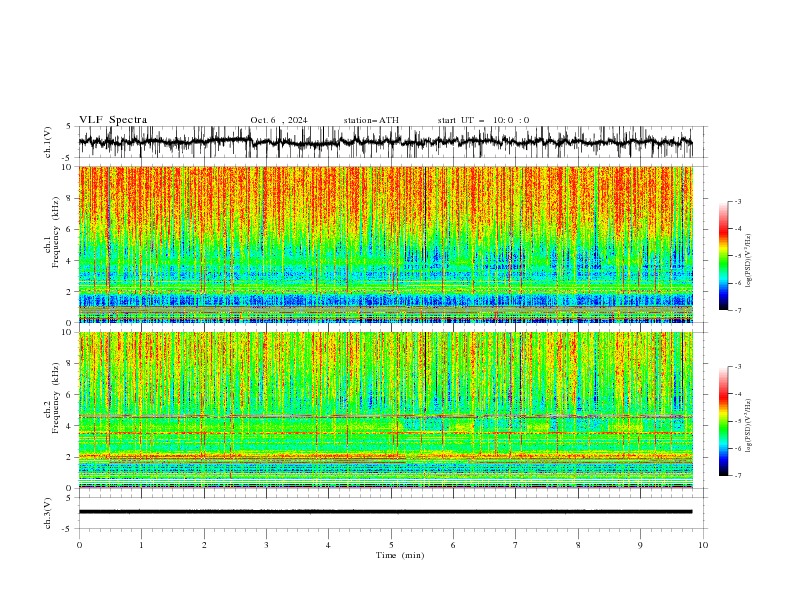792x612 pixels.
Task: Click the "3" label on the time axis
Action: point(266,545)
